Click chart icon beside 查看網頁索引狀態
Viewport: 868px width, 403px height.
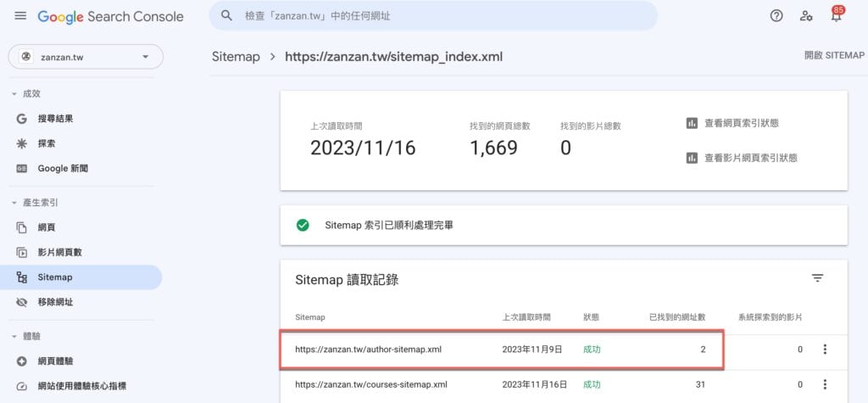[x=692, y=123]
